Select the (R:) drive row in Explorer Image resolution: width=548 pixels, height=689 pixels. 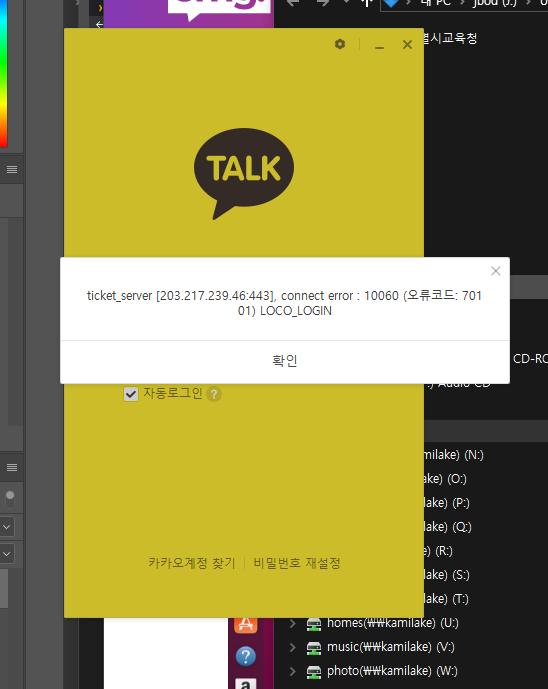pos(438,551)
